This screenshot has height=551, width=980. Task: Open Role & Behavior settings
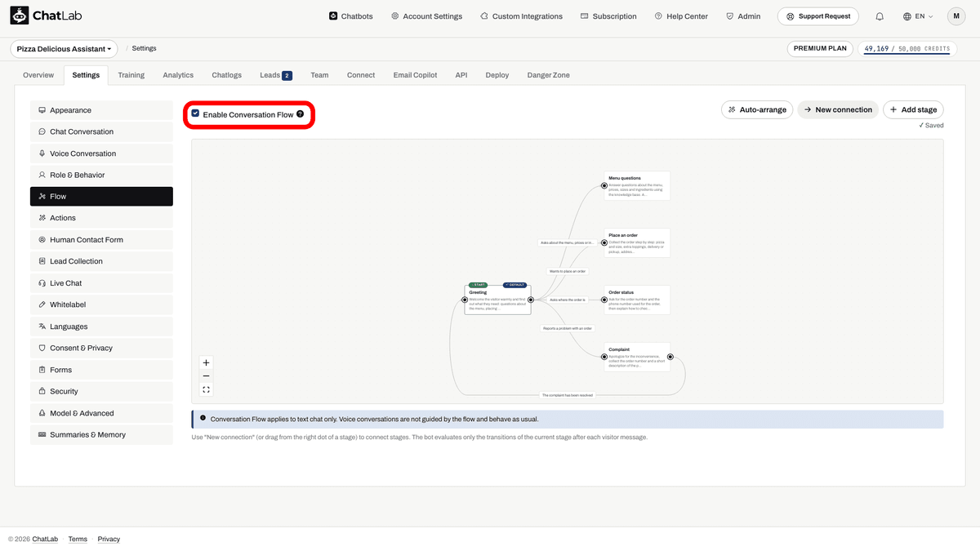click(101, 175)
